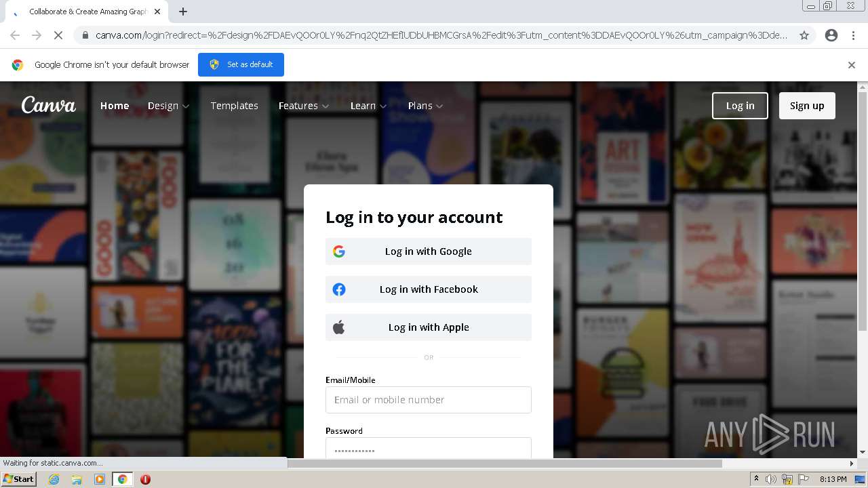Stop loading the page in Chrome
This screenshot has height=488, width=868.
58,35
